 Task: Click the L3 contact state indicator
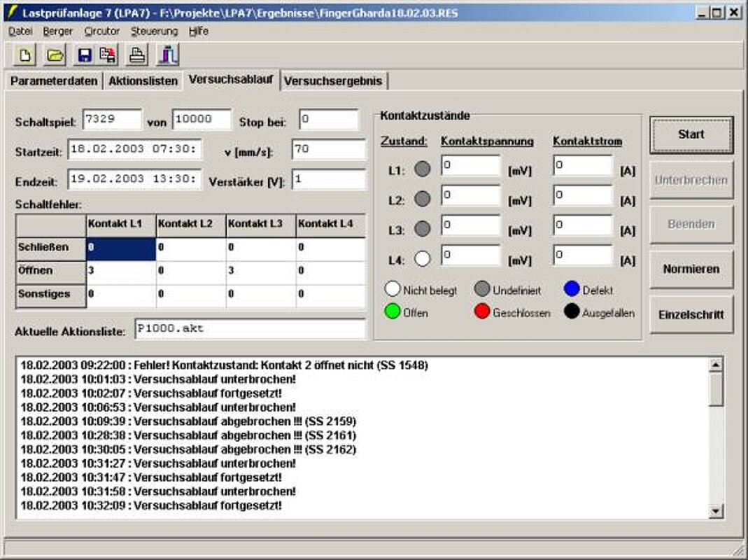click(422, 229)
